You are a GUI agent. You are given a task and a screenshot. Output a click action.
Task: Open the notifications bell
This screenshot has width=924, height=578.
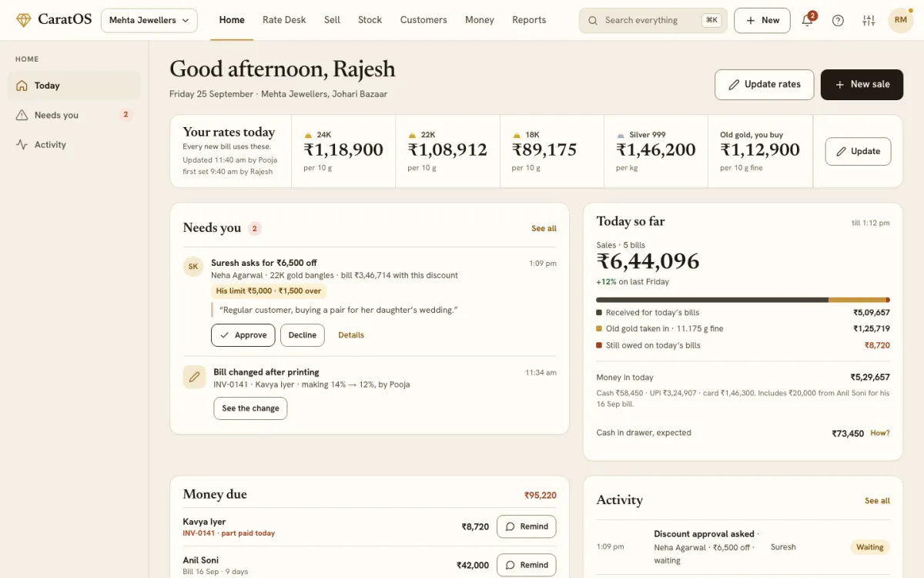[x=807, y=20]
